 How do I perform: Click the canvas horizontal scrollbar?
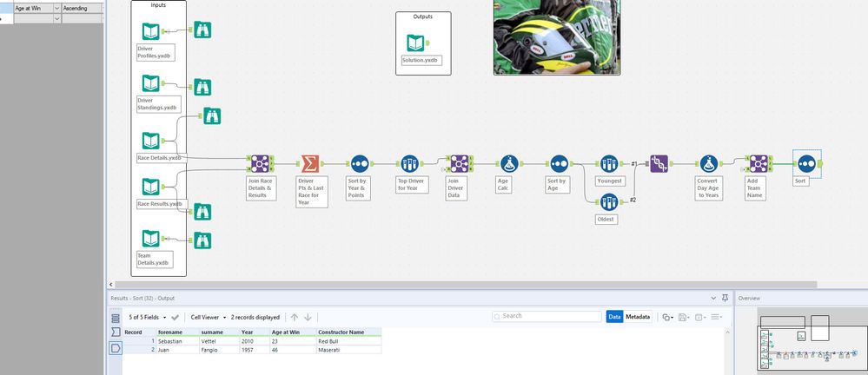[x=464, y=285]
